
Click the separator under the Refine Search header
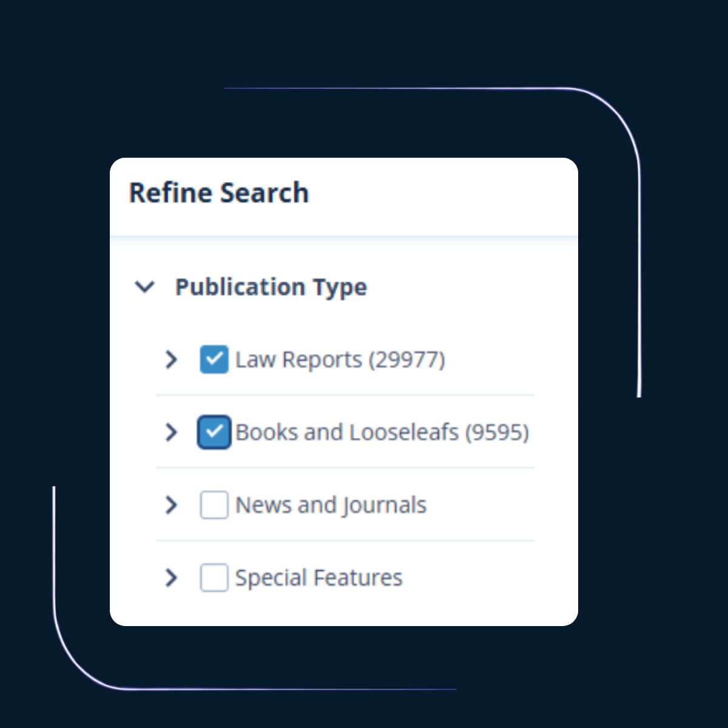click(x=343, y=235)
